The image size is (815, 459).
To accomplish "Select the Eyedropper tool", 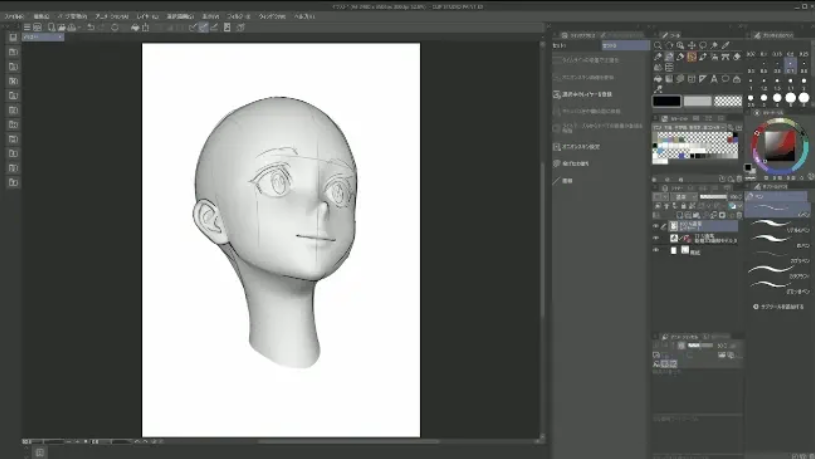I will [725, 45].
